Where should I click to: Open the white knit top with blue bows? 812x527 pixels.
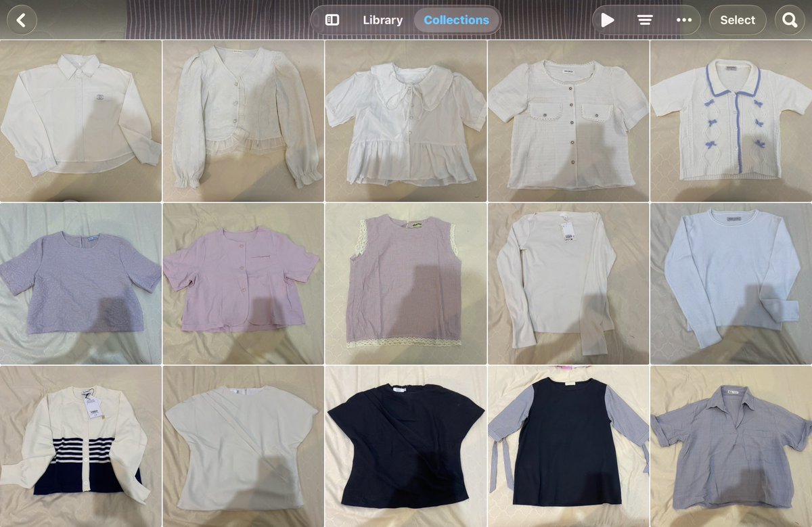pyautogui.click(x=731, y=120)
